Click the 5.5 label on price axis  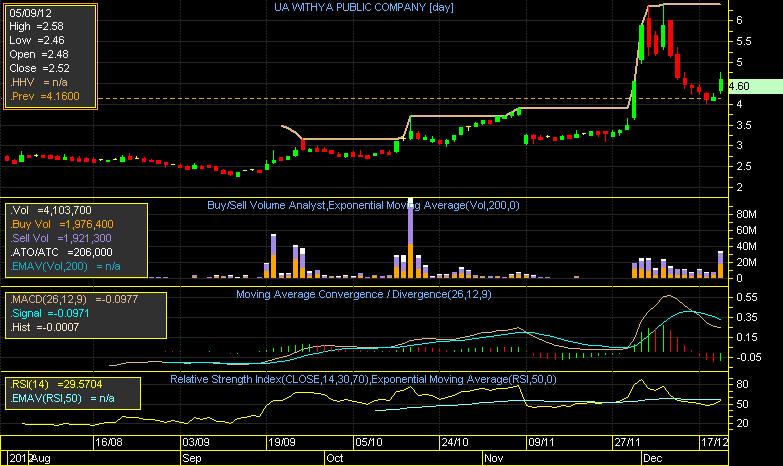pyautogui.click(x=744, y=41)
